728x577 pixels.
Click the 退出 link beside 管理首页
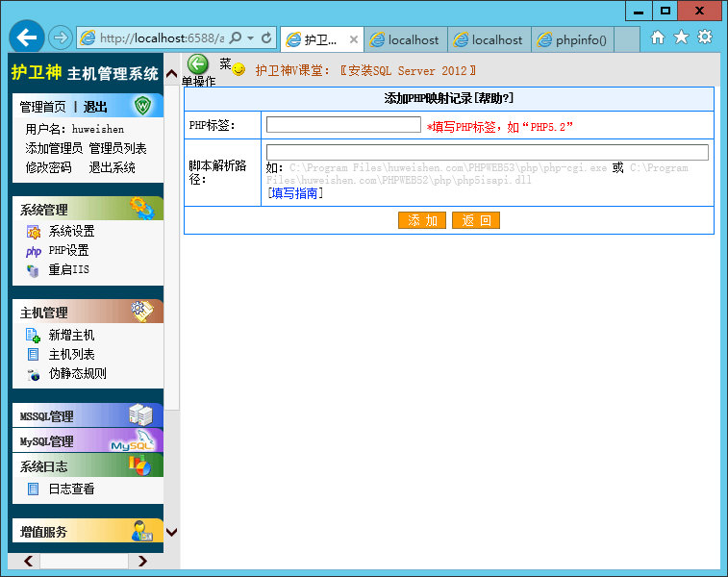[x=95, y=107]
